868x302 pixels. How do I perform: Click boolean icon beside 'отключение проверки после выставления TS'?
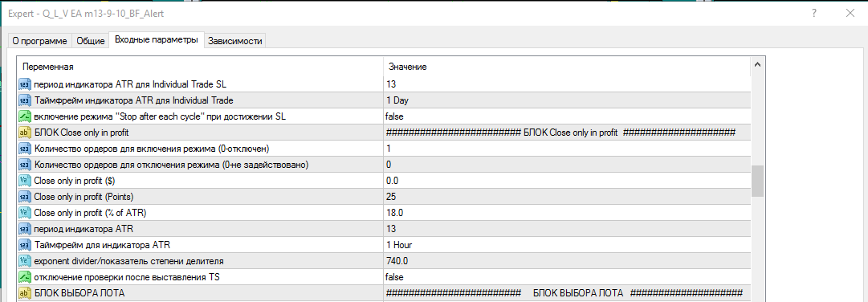[x=26, y=277]
